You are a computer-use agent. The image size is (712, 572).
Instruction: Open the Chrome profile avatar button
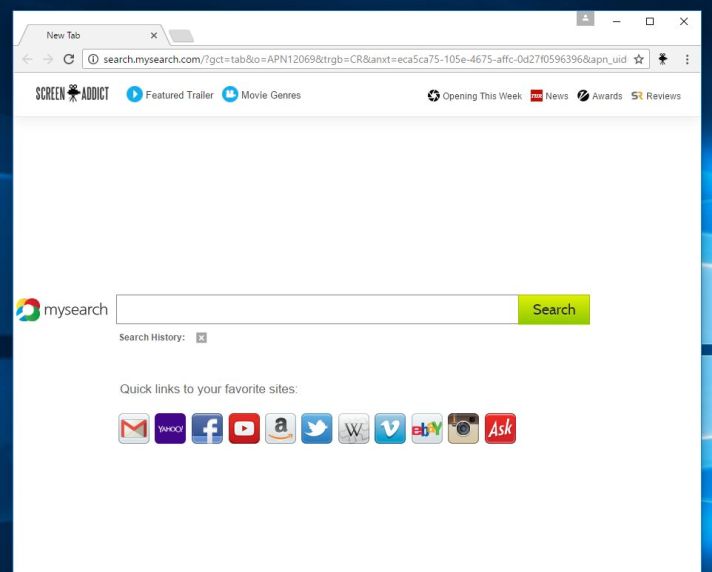tap(585, 19)
